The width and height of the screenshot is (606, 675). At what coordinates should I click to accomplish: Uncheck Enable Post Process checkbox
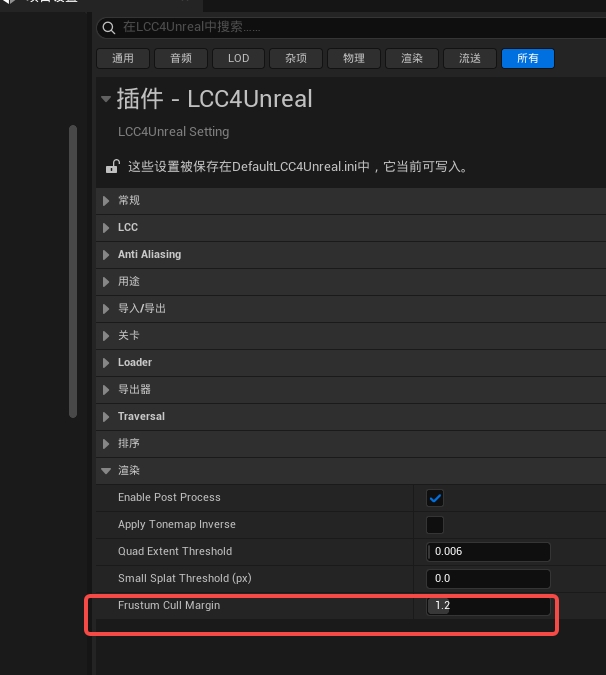point(435,498)
